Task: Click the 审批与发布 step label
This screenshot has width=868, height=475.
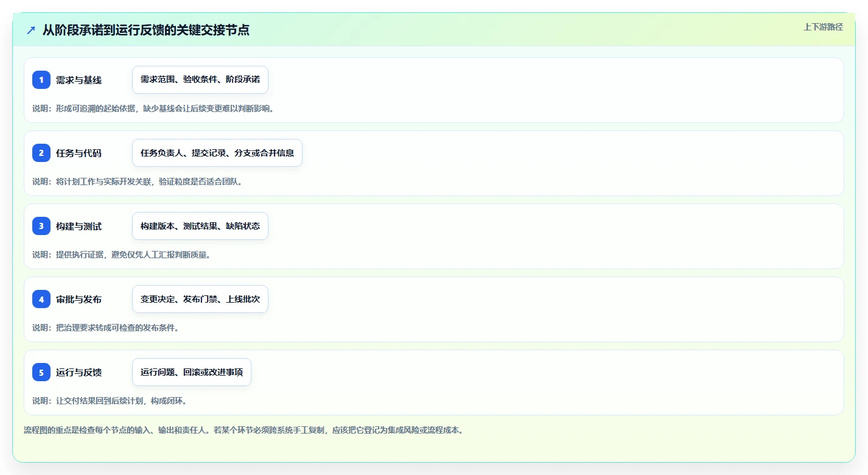Action: 79,299
